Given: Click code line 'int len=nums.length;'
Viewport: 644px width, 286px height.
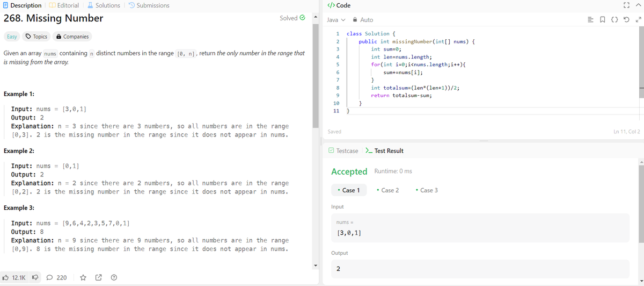Looking at the screenshot, I should click(x=401, y=56).
